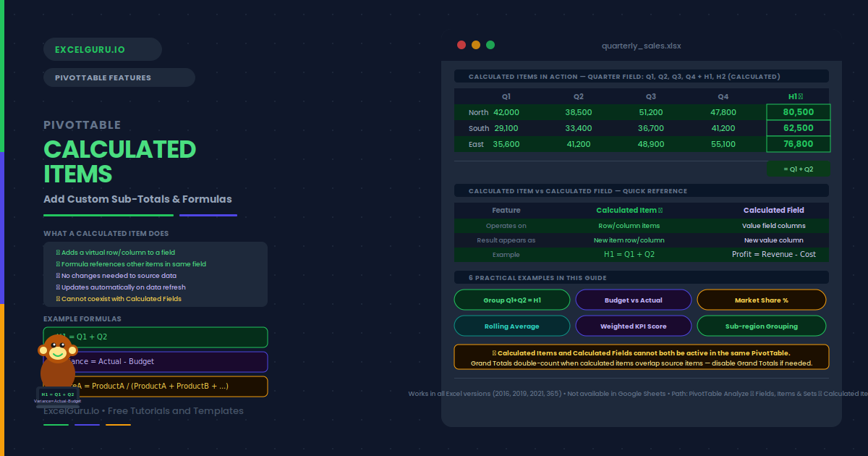The image size is (868, 456).
Task: Click the 'CALCULATED ITEMS IN ACTION' section header
Action: [x=642, y=77]
